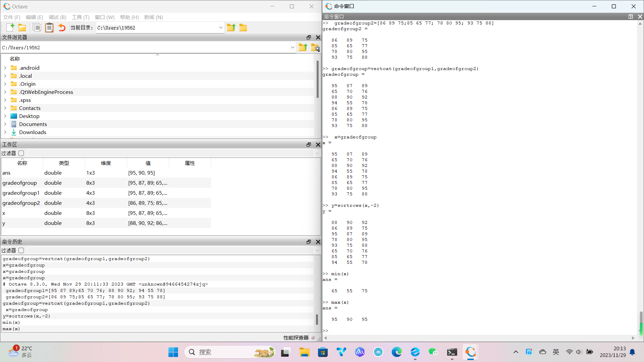The width and height of the screenshot is (644, 362).
Task: Expand the .spss folder
Action: [x=5, y=100]
